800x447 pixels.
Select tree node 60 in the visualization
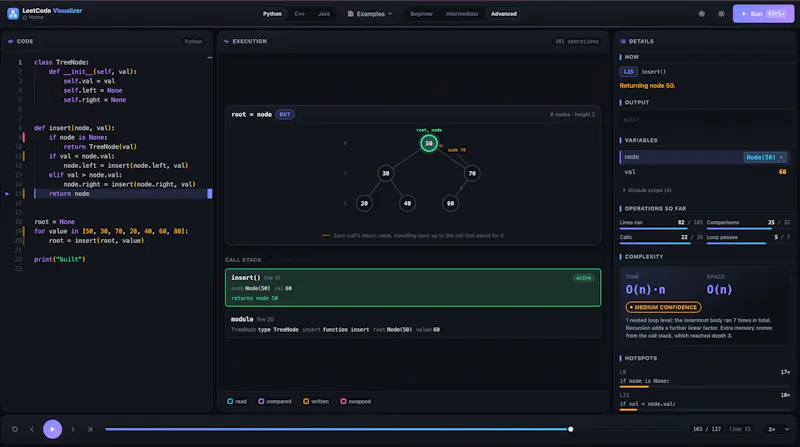click(x=450, y=203)
